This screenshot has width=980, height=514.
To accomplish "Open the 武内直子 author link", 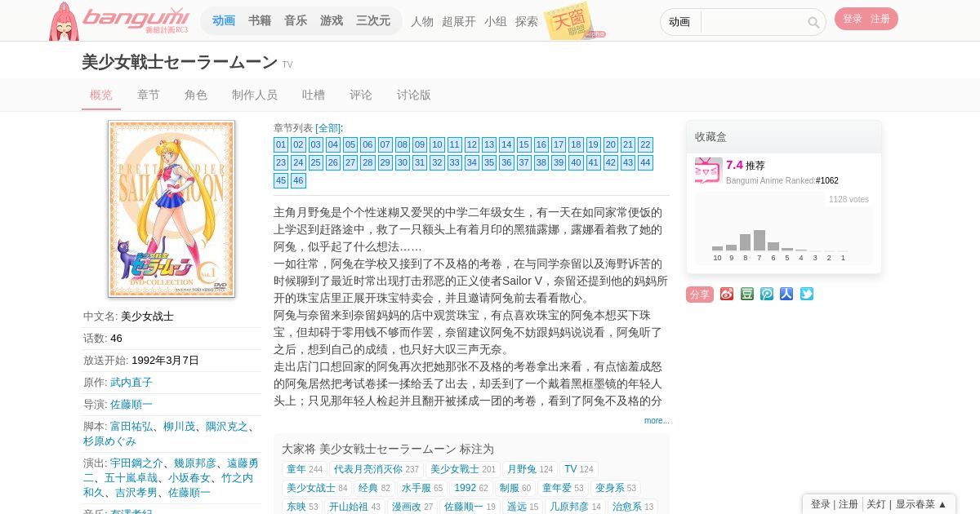I will click(x=131, y=382).
